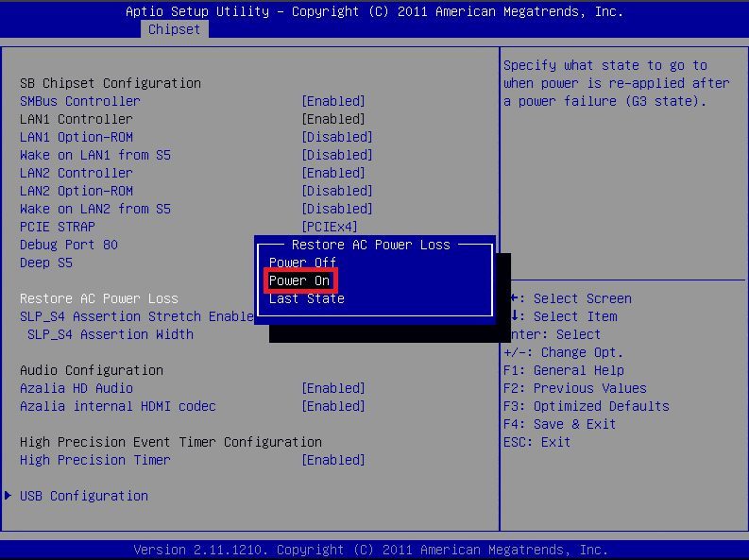Click the Version 2.11.1210 footer text
This screenshot has width=749, height=560.
[370, 550]
